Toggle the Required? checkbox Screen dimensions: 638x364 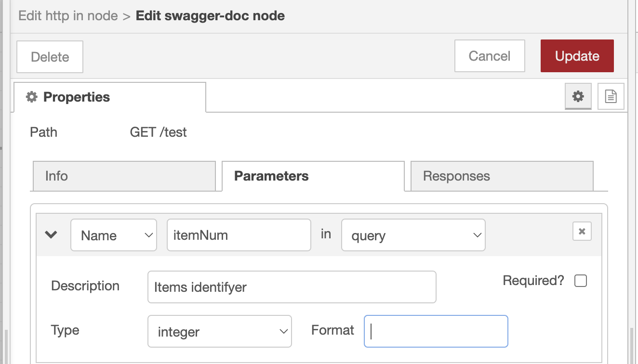click(581, 281)
